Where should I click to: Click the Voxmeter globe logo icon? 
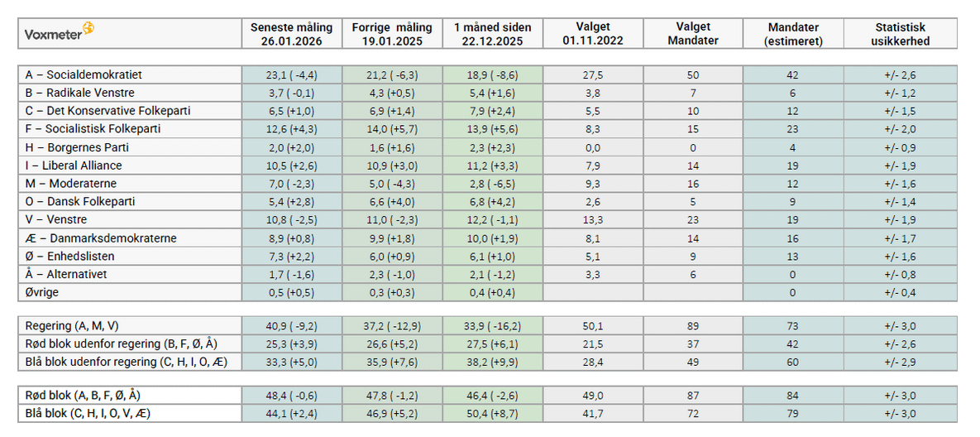[x=88, y=29]
